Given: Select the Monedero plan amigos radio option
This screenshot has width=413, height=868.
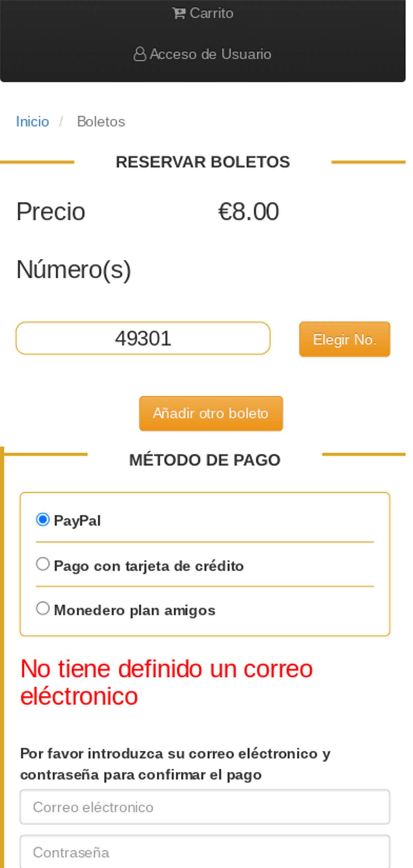Looking at the screenshot, I should pos(43,608).
